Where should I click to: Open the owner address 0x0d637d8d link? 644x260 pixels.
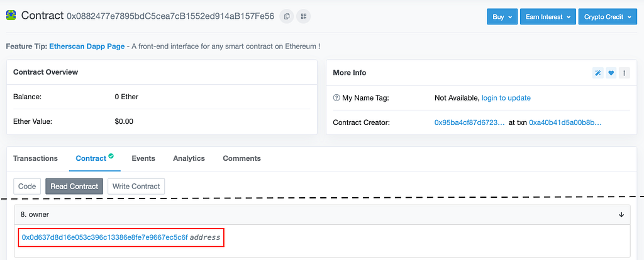[x=105, y=237]
